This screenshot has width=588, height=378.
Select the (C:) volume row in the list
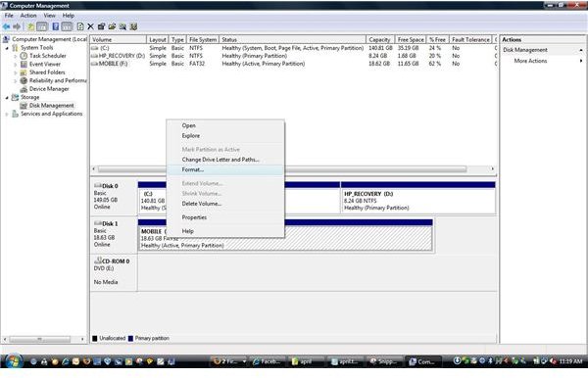coord(294,48)
